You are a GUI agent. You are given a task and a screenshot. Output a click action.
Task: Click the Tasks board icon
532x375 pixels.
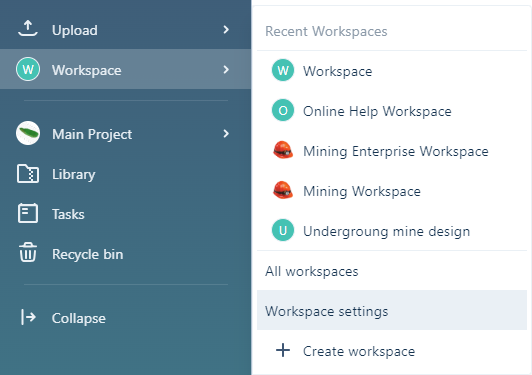(x=28, y=213)
